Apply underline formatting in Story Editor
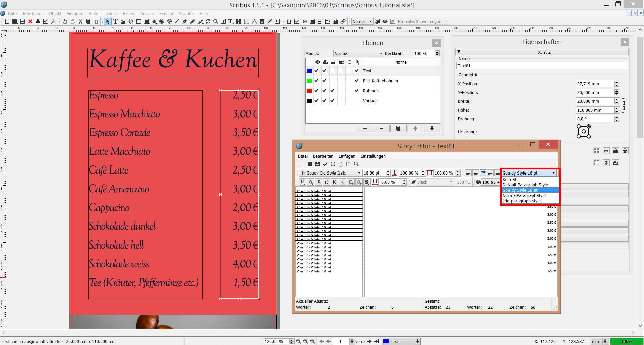This screenshot has width=644, height=345. click(303, 182)
